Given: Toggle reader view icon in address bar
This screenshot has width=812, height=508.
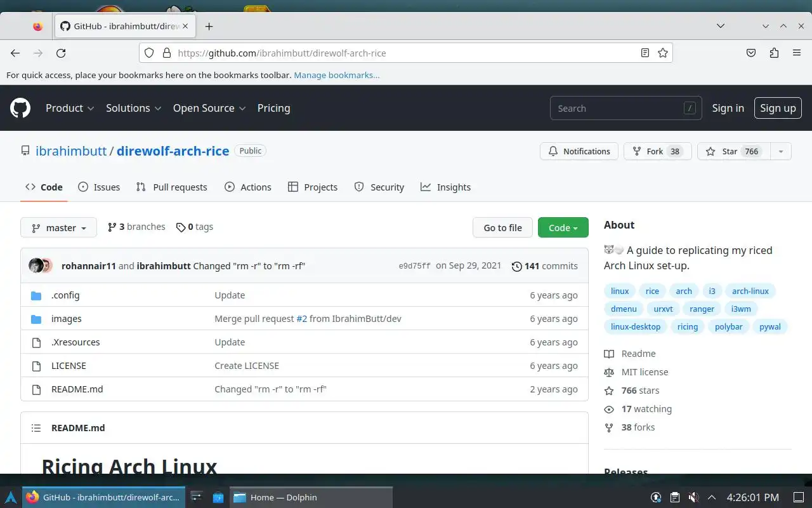Looking at the screenshot, I should pos(645,53).
